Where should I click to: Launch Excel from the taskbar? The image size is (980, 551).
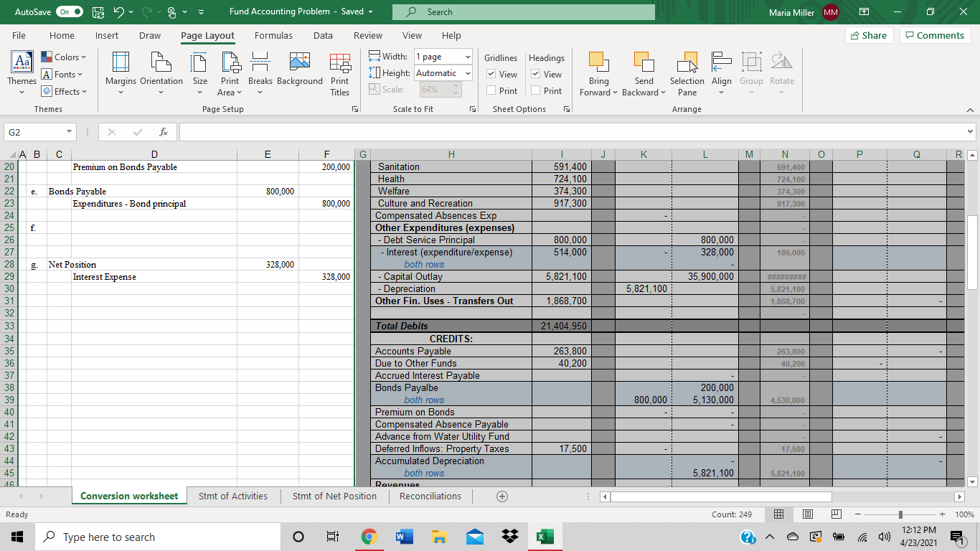tap(545, 537)
